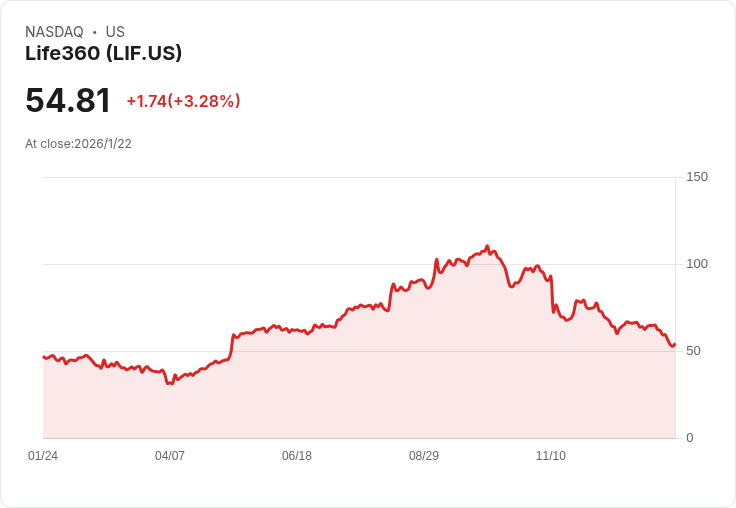Click the US market label
The height and width of the screenshot is (508, 736).
pos(115,32)
